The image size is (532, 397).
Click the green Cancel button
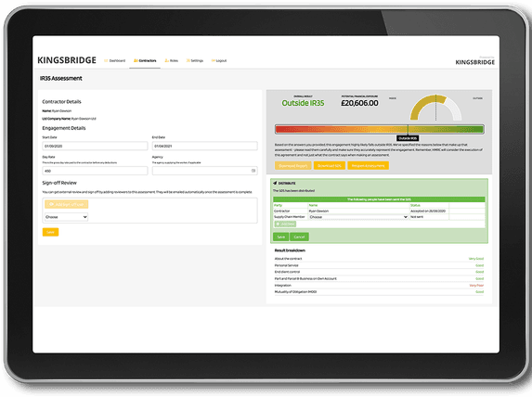coord(299,237)
